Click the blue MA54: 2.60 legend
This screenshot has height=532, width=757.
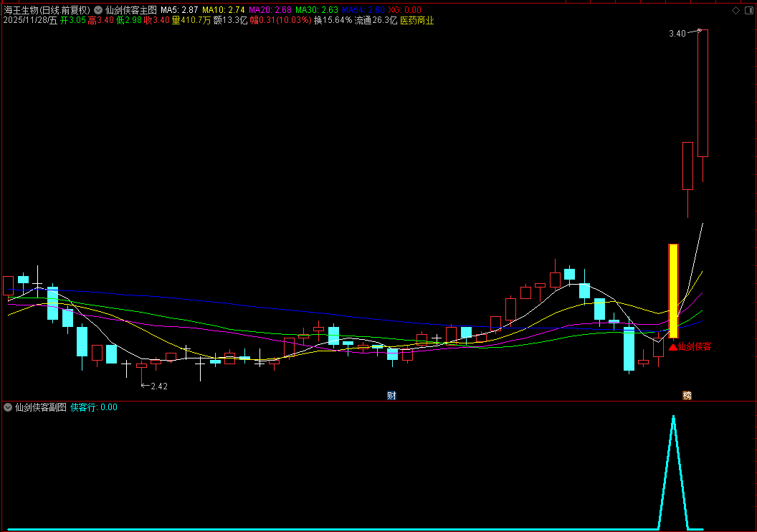click(x=363, y=9)
